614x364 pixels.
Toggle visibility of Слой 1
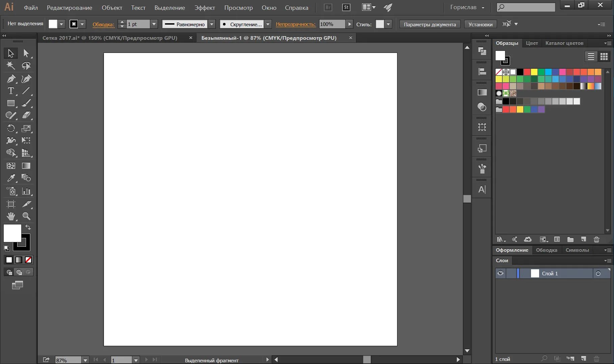pos(500,273)
